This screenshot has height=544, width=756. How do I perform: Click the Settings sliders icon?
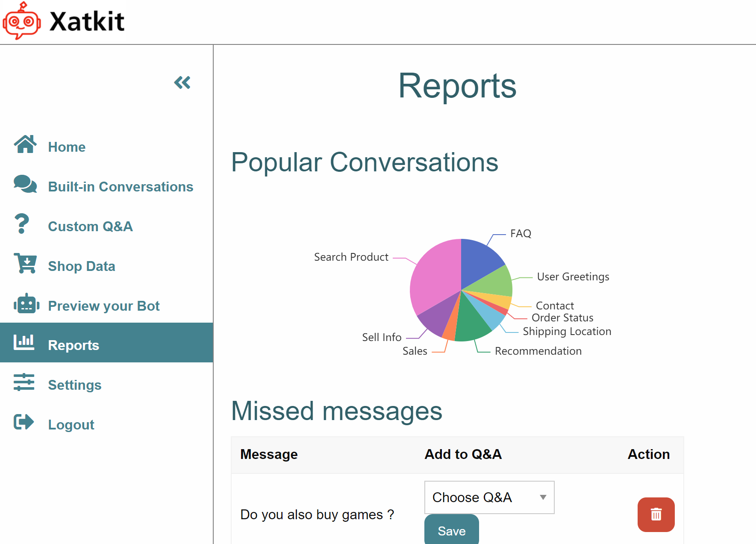click(x=24, y=382)
